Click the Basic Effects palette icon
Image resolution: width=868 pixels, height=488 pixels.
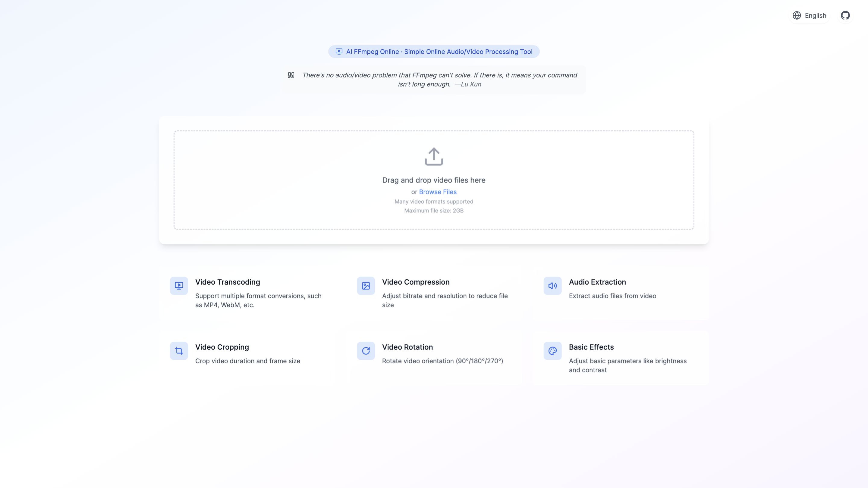(x=552, y=351)
